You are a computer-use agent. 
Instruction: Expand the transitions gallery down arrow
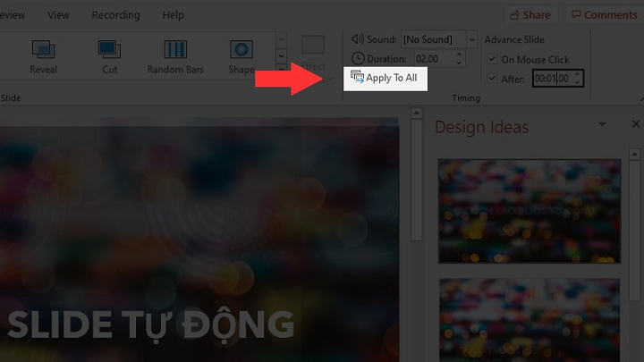(282, 55)
